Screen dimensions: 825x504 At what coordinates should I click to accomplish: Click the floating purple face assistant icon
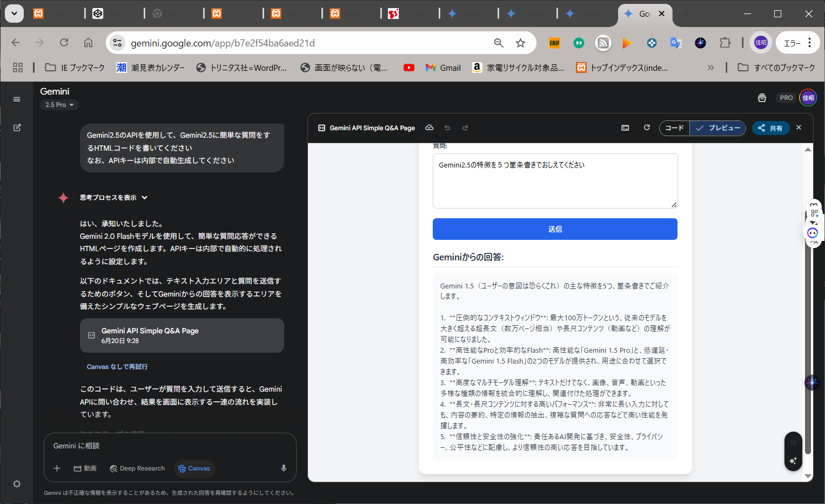(x=813, y=233)
